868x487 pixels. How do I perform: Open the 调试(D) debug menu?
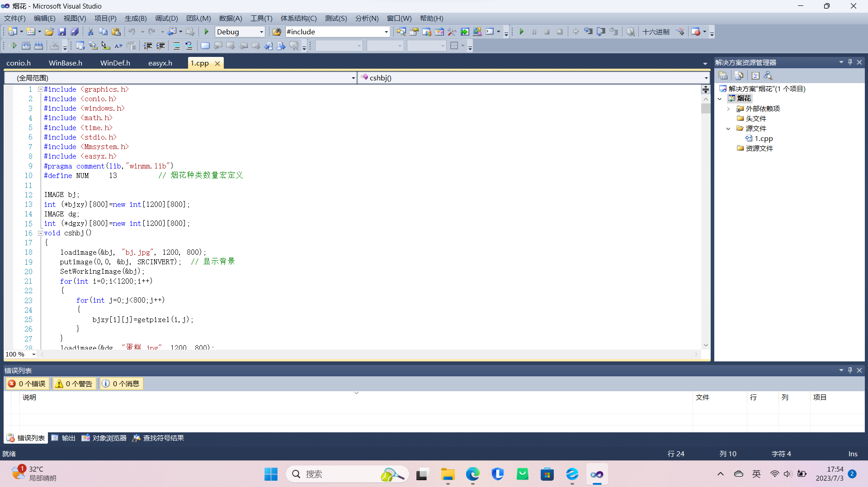166,19
